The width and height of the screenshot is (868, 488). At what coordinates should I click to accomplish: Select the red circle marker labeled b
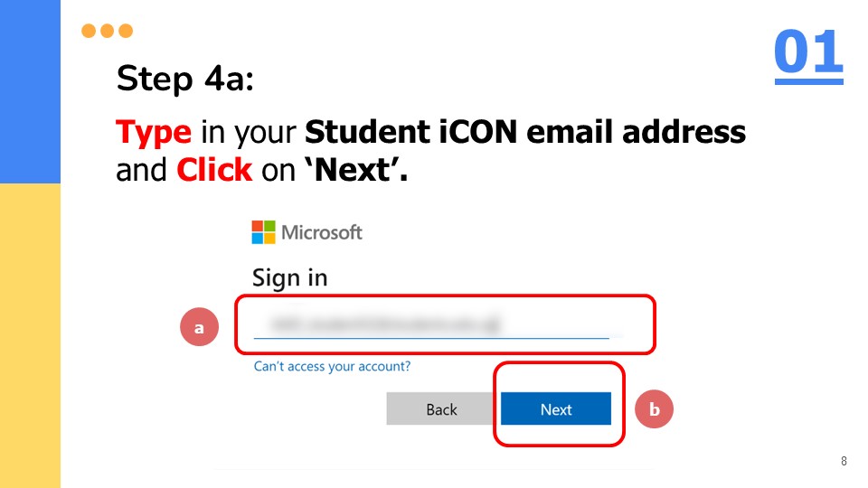pos(654,409)
